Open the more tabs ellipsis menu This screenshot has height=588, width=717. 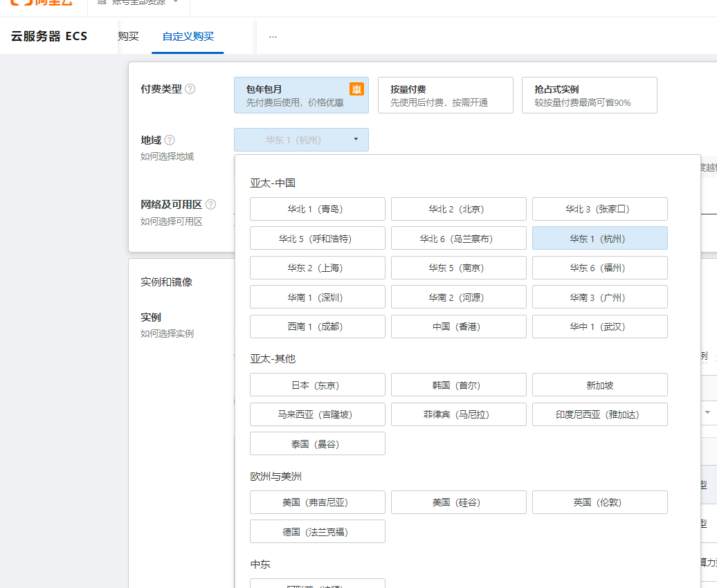pos(273,37)
